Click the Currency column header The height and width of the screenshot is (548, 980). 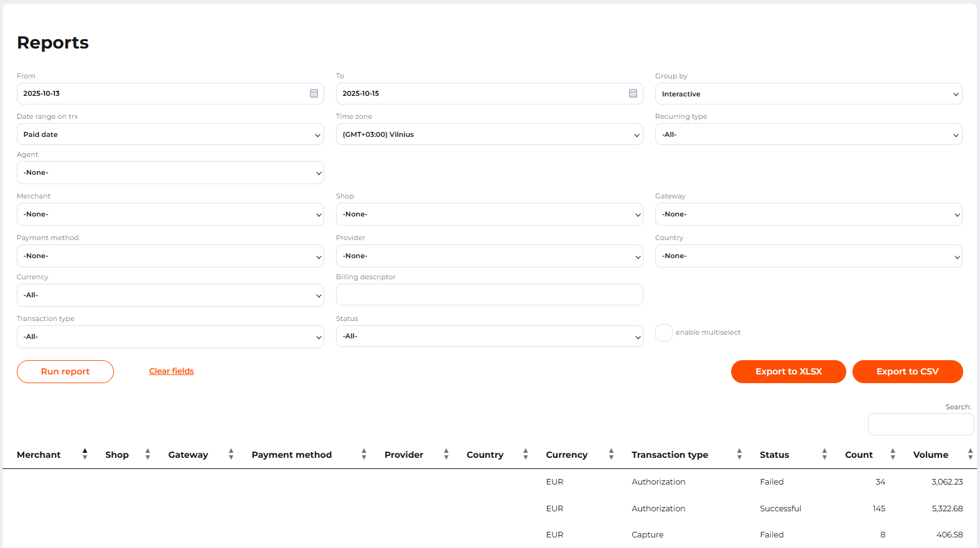[x=566, y=455]
